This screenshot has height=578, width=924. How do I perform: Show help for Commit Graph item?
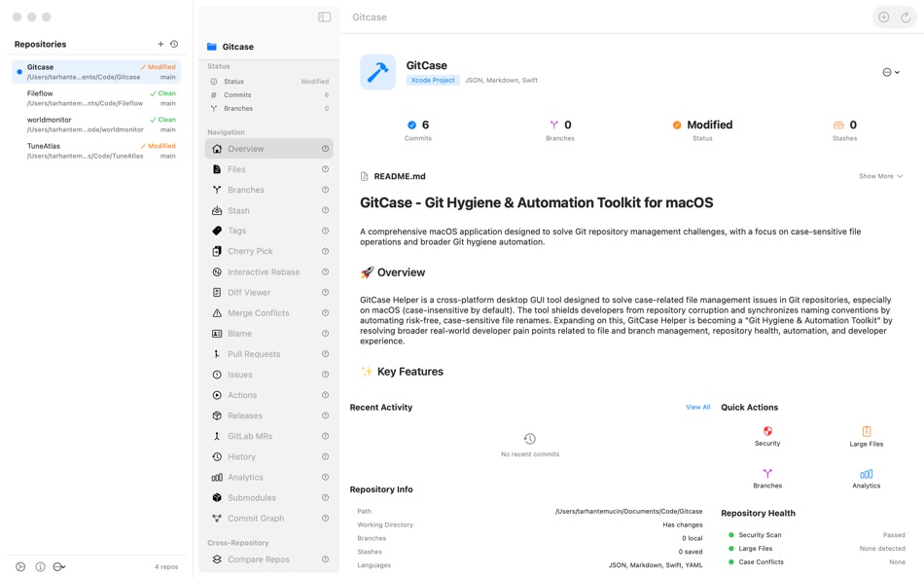pyautogui.click(x=325, y=519)
